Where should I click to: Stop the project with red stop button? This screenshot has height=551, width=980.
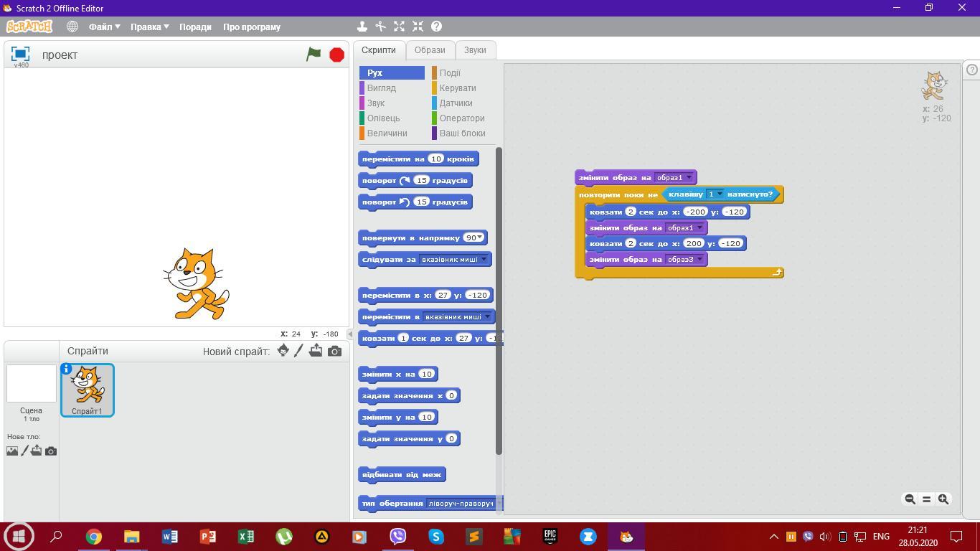point(336,55)
